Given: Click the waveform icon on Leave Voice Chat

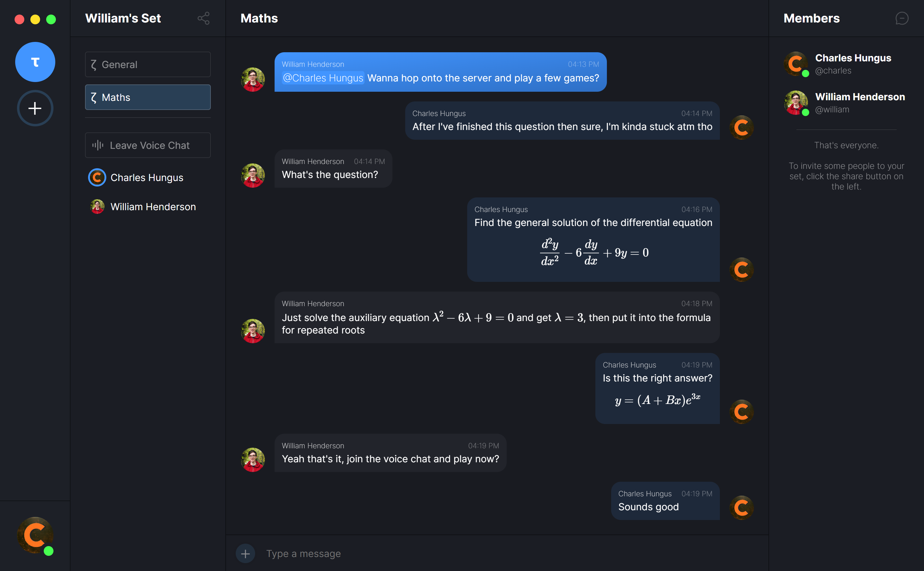Looking at the screenshot, I should pos(98,145).
